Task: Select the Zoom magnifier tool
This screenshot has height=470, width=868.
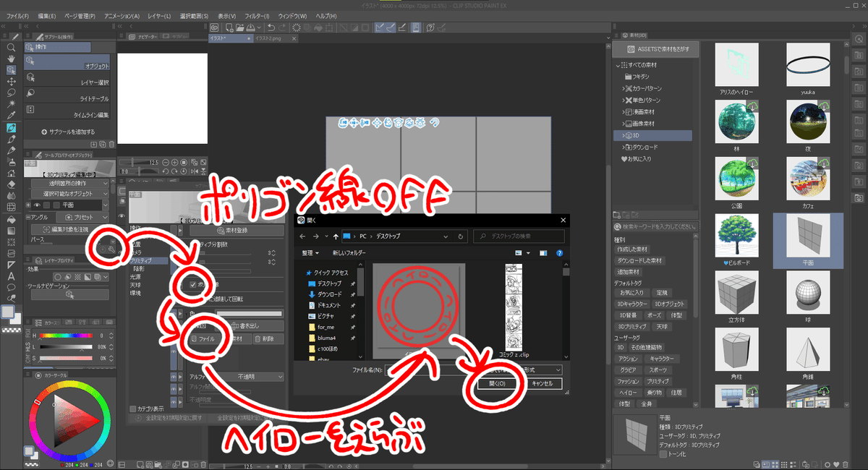Action: pos(12,48)
